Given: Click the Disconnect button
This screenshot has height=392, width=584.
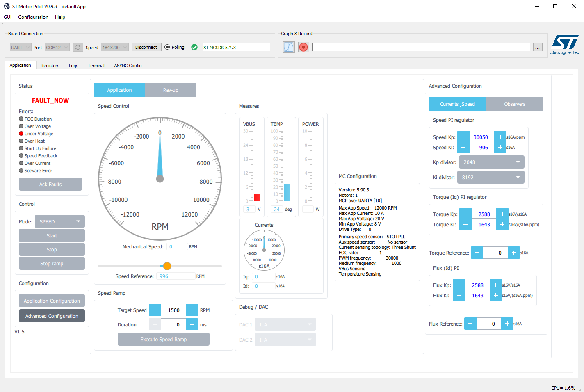Looking at the screenshot, I should (146, 47).
